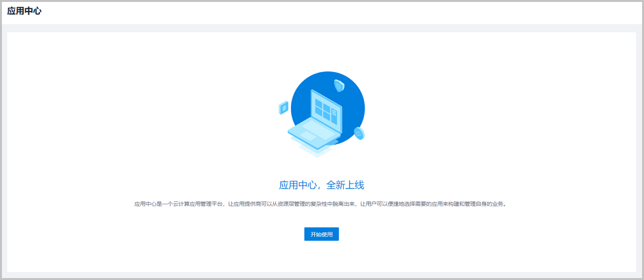Click the 应用中心 page title
This screenshot has height=280, width=644.
coord(24,11)
